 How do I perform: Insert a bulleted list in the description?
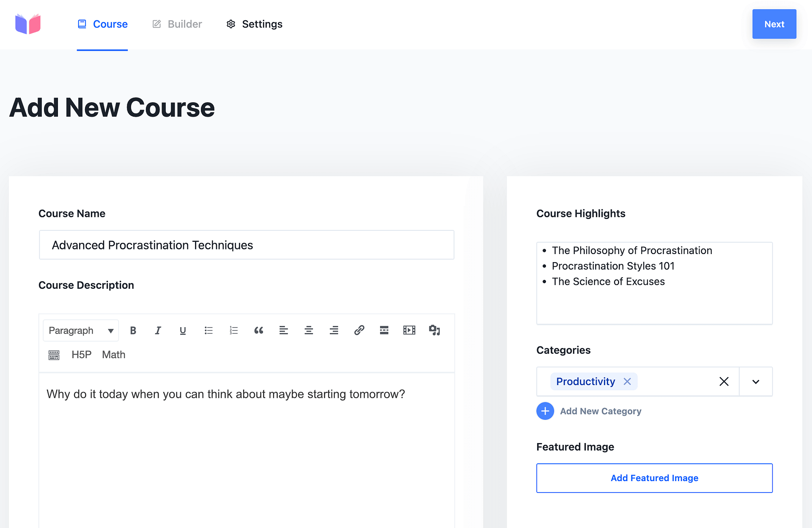point(208,330)
